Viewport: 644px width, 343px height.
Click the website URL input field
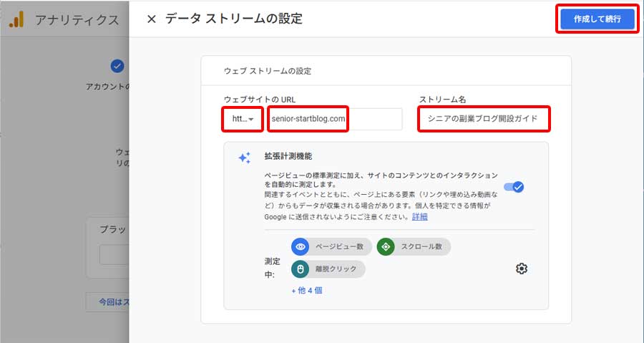[335, 119]
